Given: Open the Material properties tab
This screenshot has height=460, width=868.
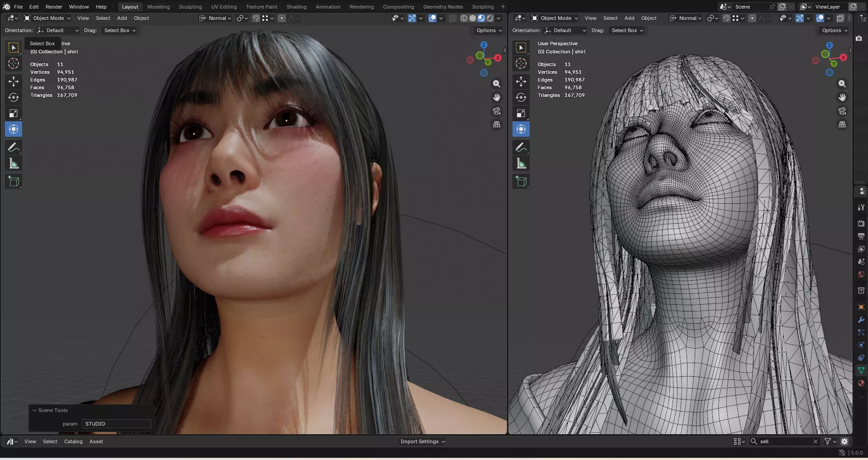Looking at the screenshot, I should pos(861,383).
